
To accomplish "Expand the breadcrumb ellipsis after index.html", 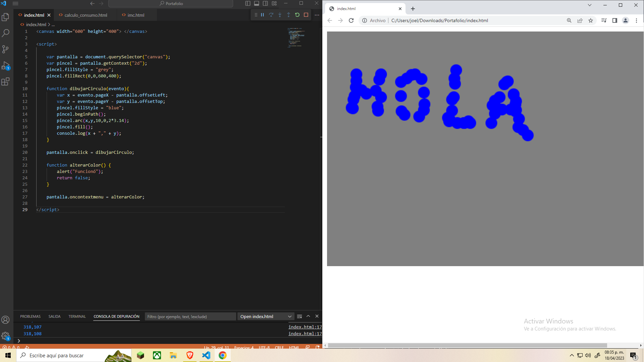I will [53, 25].
